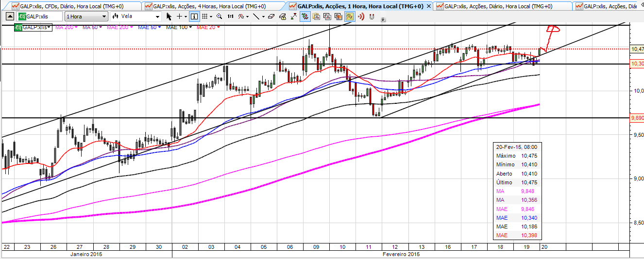Select the eraser tool

[x=271, y=16]
